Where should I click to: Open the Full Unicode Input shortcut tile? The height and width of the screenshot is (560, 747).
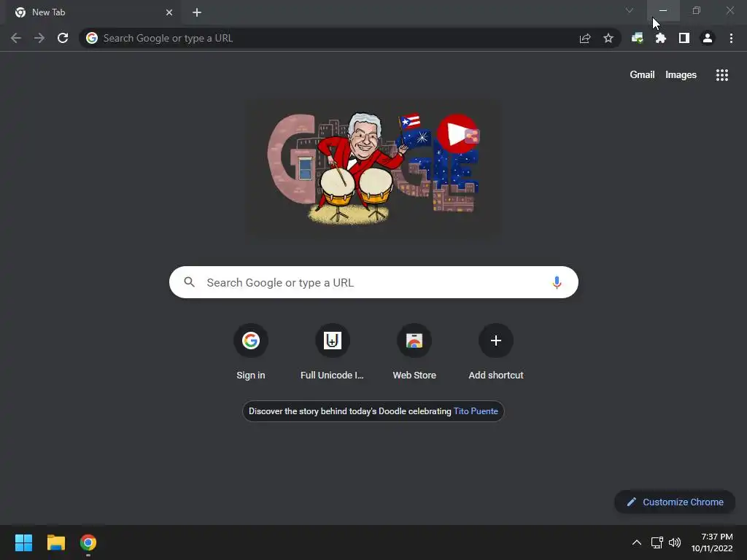(332, 352)
